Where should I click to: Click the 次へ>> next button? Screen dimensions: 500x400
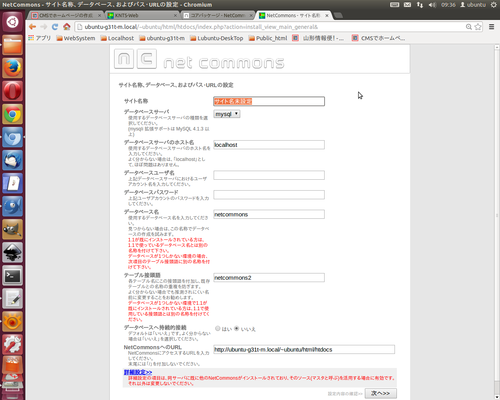[x=381, y=393]
